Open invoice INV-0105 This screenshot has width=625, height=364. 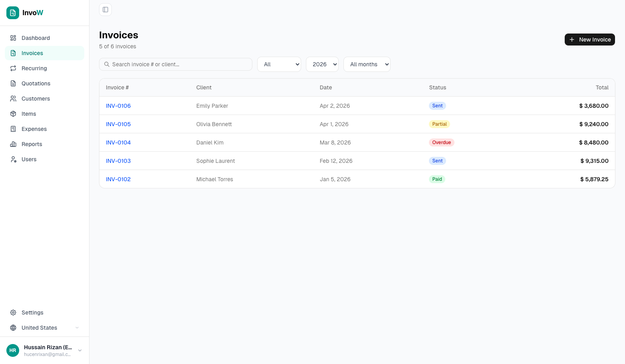point(118,124)
